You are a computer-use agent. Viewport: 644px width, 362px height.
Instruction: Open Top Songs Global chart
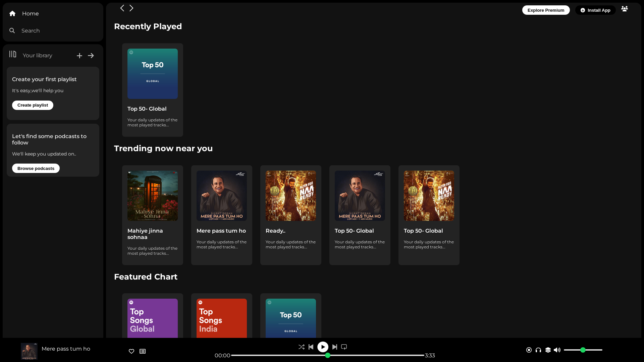[x=153, y=316]
